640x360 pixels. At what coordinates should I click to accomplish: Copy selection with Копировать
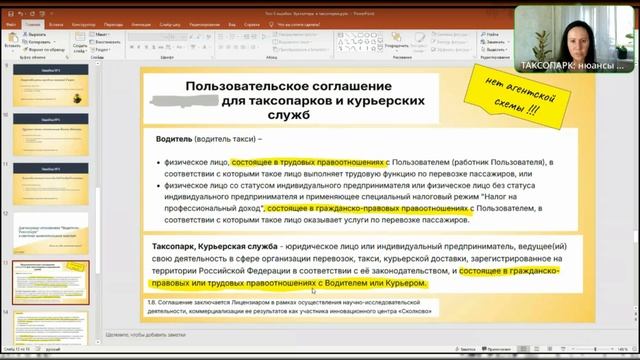37,42
